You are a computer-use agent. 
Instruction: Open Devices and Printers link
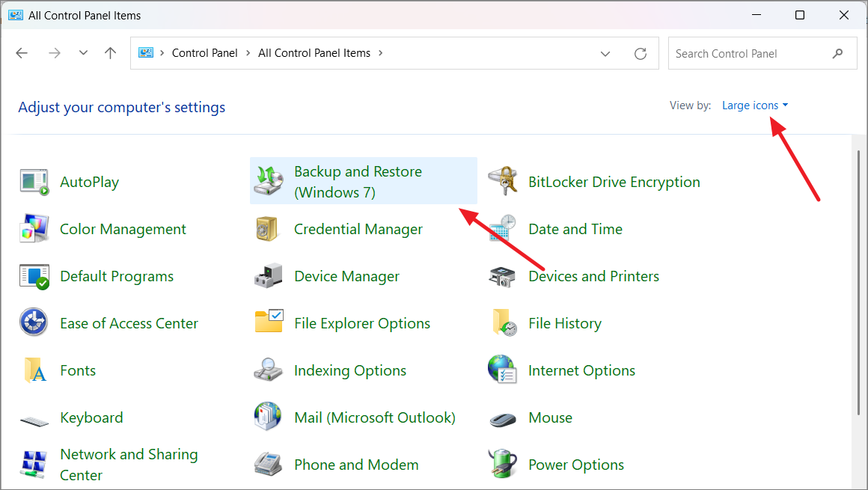tap(593, 276)
